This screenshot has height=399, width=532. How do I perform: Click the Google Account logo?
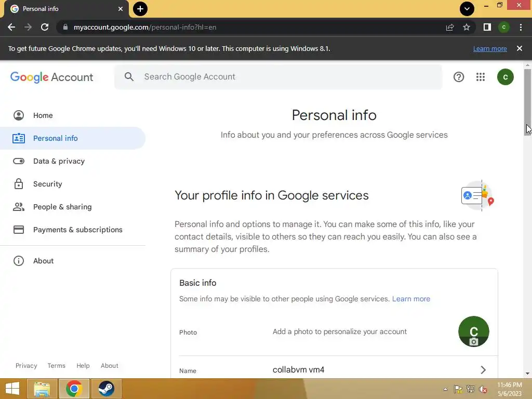[x=51, y=77]
